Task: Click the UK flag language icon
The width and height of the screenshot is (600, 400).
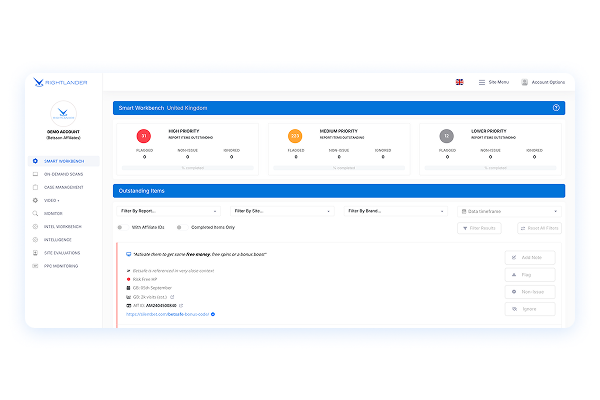Action: point(459,82)
